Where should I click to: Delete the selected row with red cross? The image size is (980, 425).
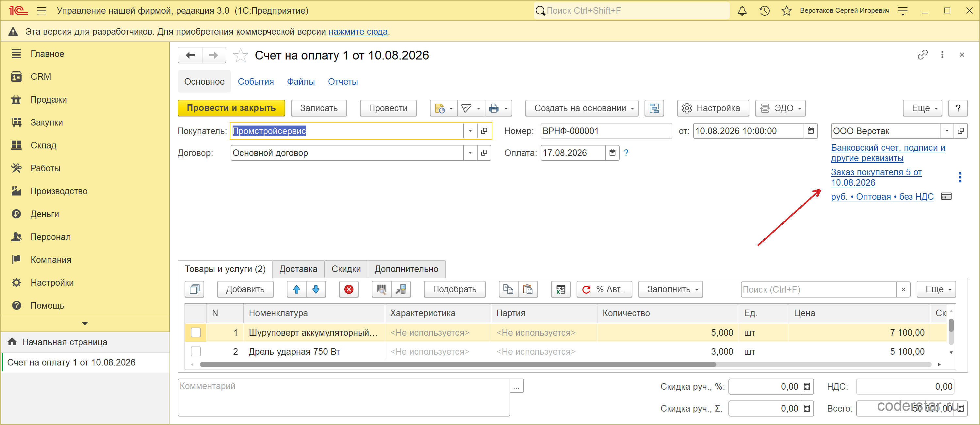[349, 289]
